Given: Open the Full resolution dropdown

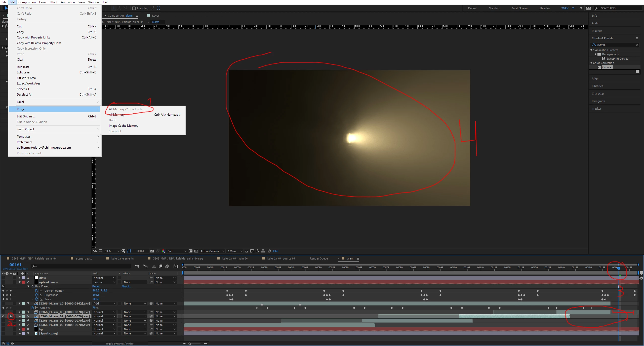Looking at the screenshot, I should click(177, 251).
